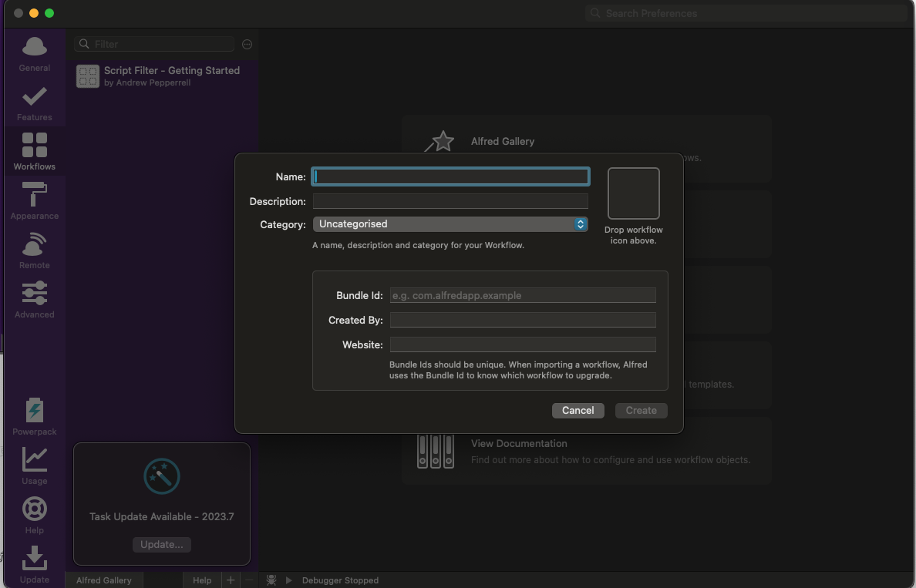The image size is (916, 588).
Task: Click the Bundle Id text field
Action: (523, 295)
